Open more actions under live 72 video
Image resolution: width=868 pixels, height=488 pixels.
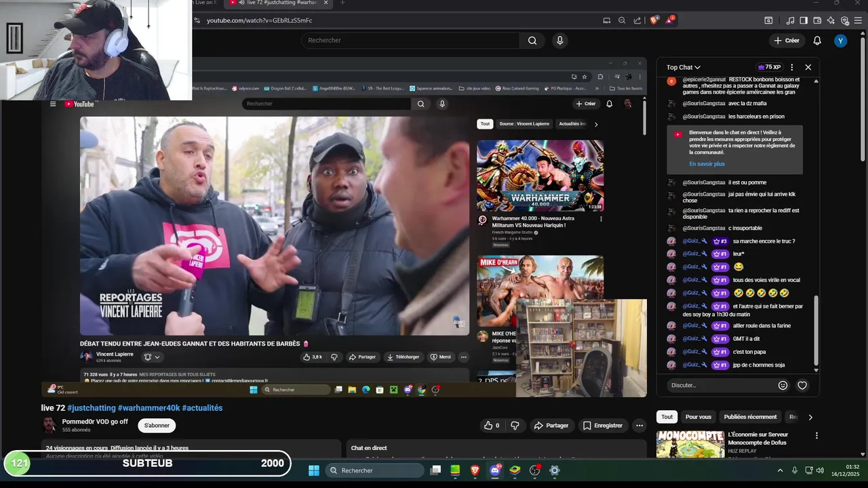point(639,426)
